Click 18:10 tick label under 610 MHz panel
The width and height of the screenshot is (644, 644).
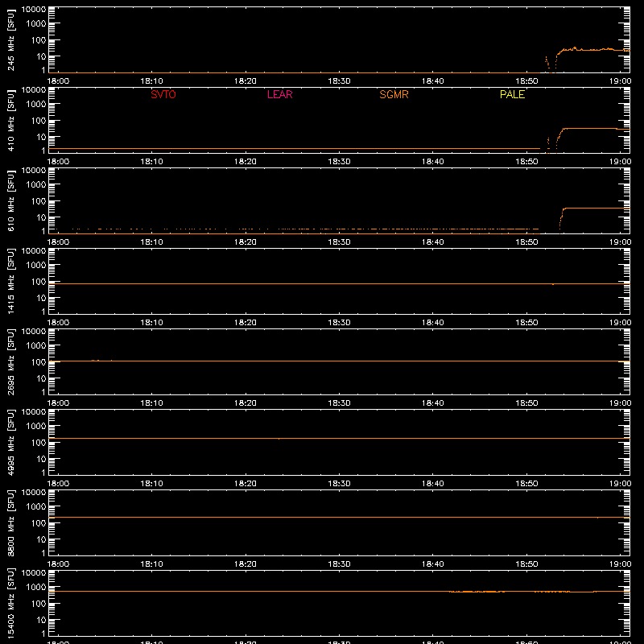[x=152, y=242]
